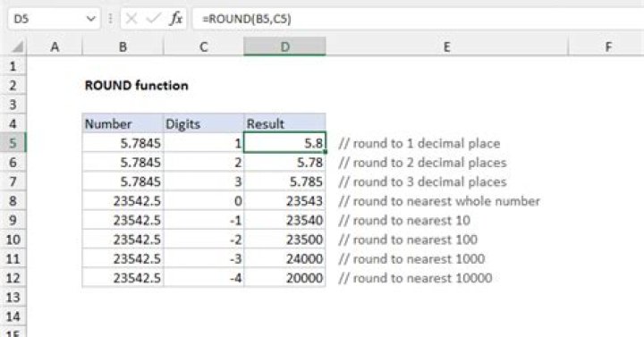Click digits cell showing 0
Image resolution: width=644 pixels, height=337 pixels.
(203, 201)
